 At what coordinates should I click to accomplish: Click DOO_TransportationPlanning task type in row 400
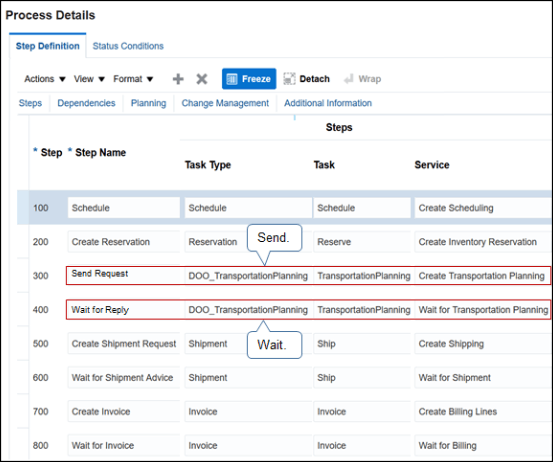248,310
